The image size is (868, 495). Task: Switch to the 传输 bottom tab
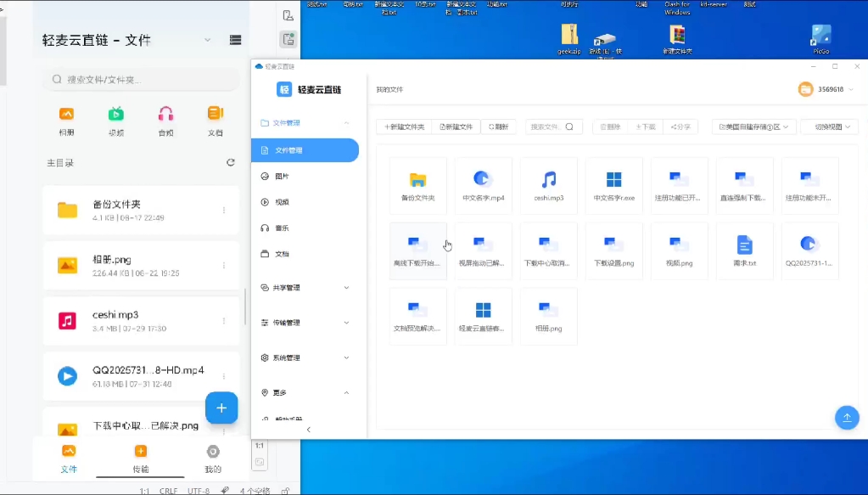[x=141, y=458]
